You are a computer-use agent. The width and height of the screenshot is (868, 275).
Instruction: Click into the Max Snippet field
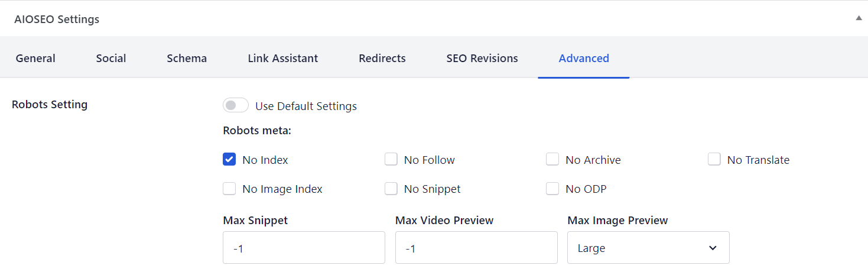(304, 248)
